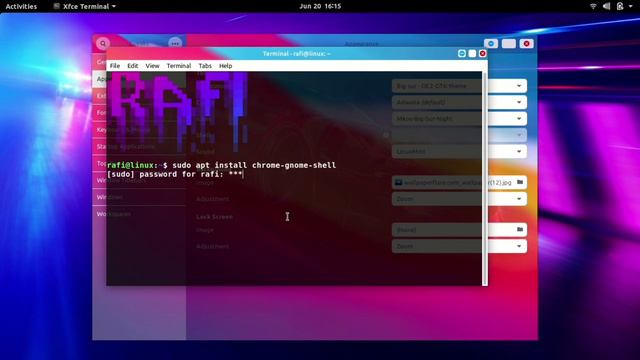The width and height of the screenshot is (640, 360).
Task: Expand the LinuxMint sound theme dropdown
Action: [459, 151]
